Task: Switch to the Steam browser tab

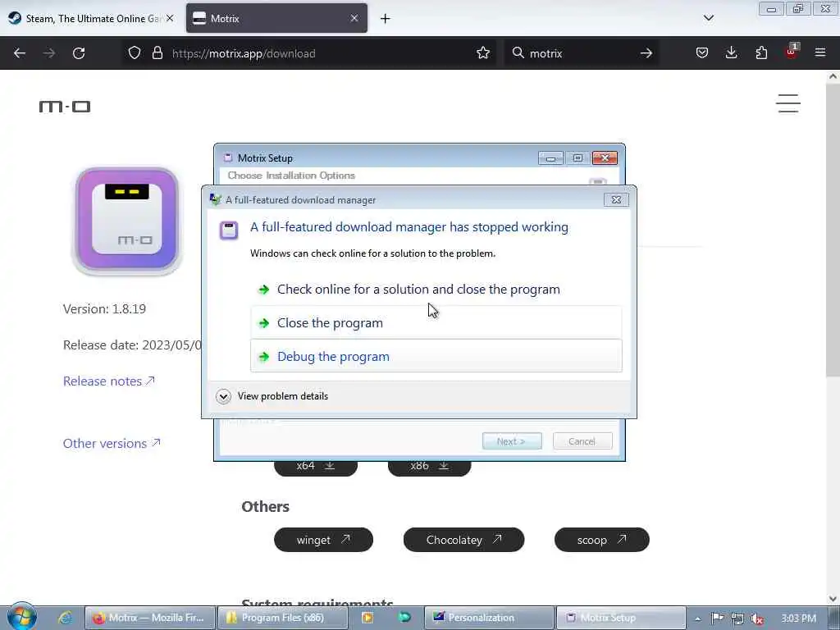Action: 91,18
